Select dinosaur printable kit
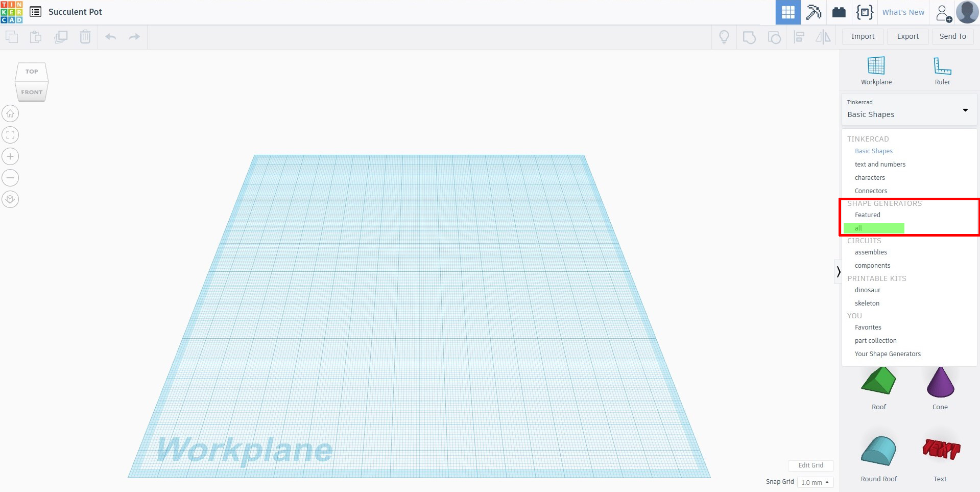Screen dimensions: 980x492 pyautogui.click(x=868, y=290)
